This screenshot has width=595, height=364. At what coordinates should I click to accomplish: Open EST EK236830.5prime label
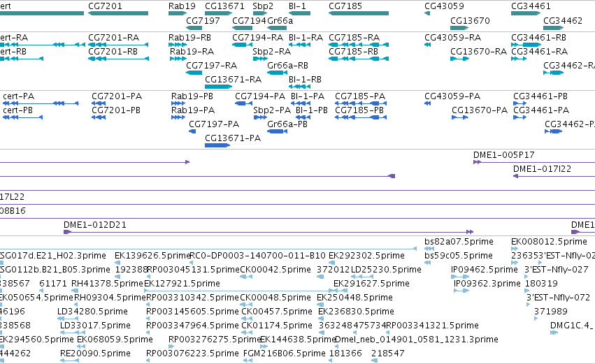tap(356, 312)
